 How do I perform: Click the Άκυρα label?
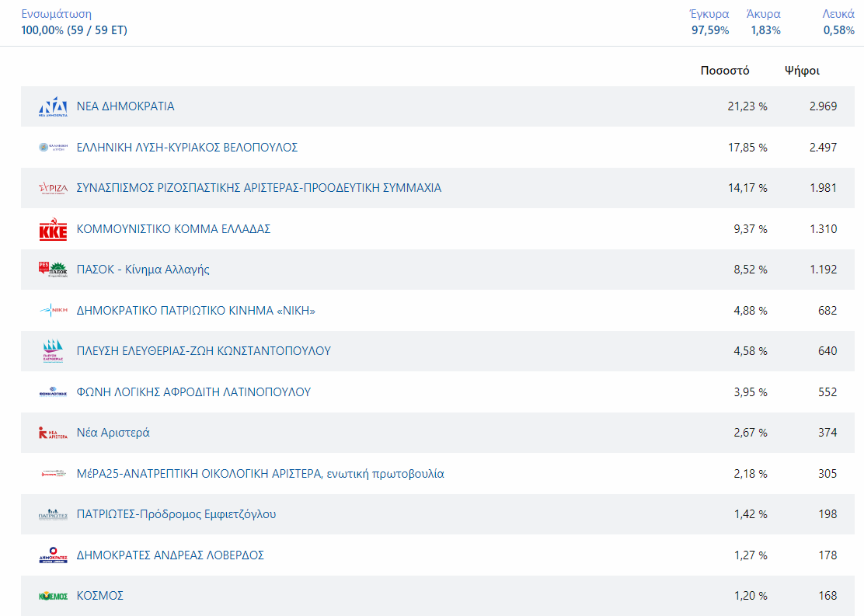point(763,14)
